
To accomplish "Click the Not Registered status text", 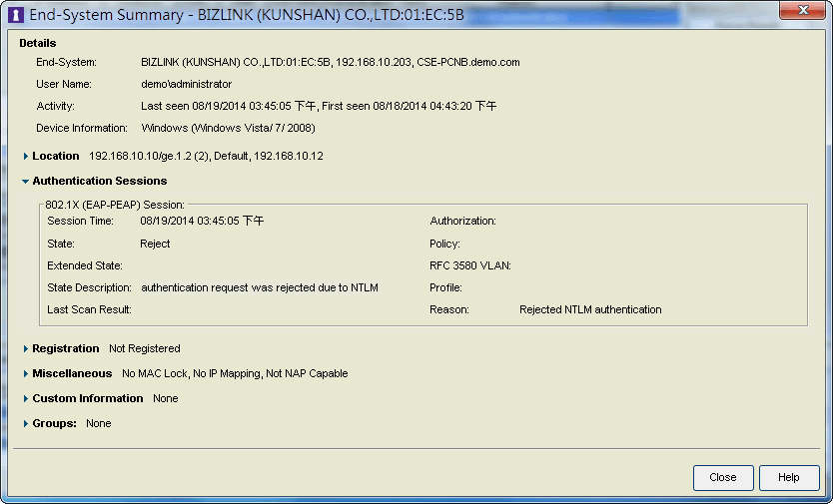I will click(x=145, y=349).
